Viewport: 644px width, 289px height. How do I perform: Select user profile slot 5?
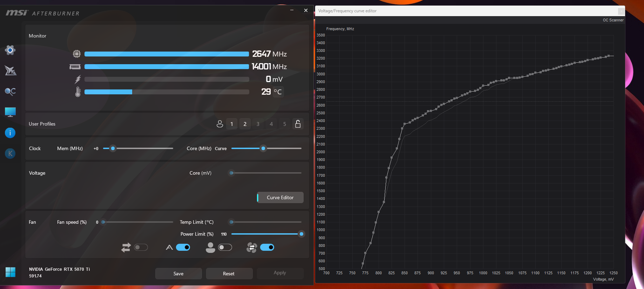click(x=285, y=124)
